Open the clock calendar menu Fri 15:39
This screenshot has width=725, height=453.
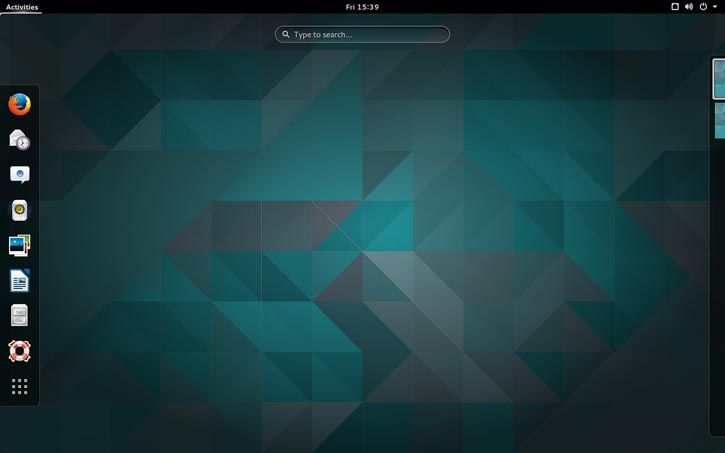tap(362, 7)
